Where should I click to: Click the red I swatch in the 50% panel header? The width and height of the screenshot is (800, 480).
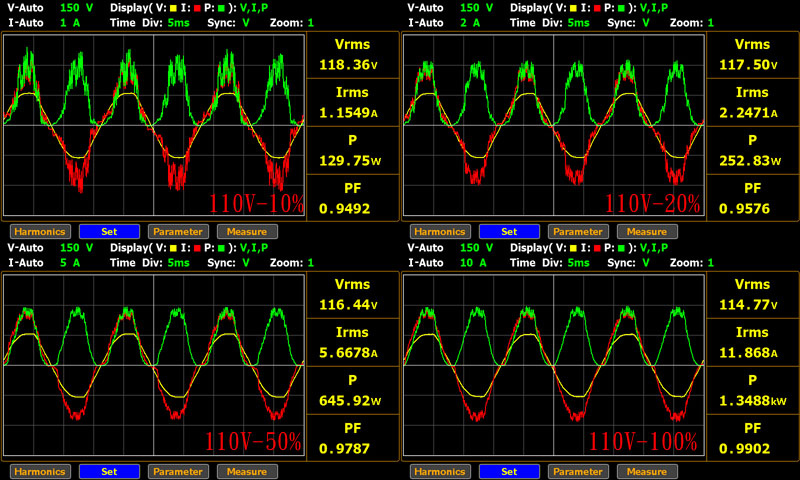(197, 248)
